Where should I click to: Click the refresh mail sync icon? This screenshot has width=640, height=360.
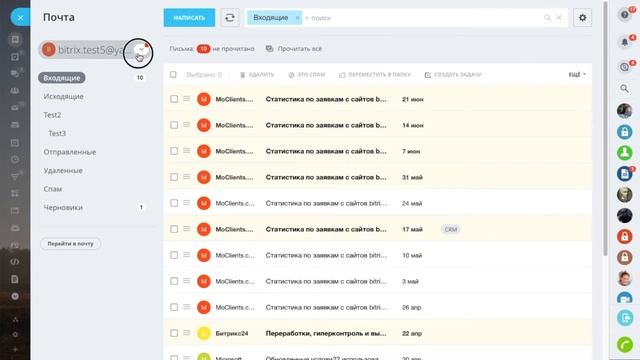[x=230, y=18]
